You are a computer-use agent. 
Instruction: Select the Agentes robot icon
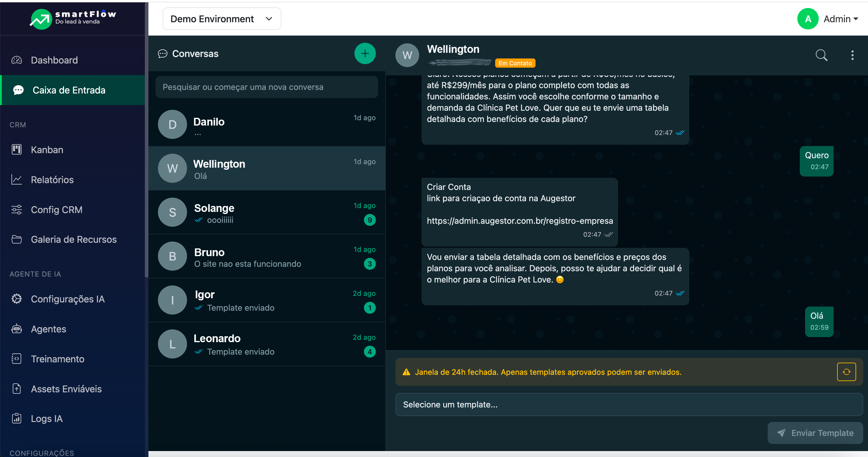[48, 329]
